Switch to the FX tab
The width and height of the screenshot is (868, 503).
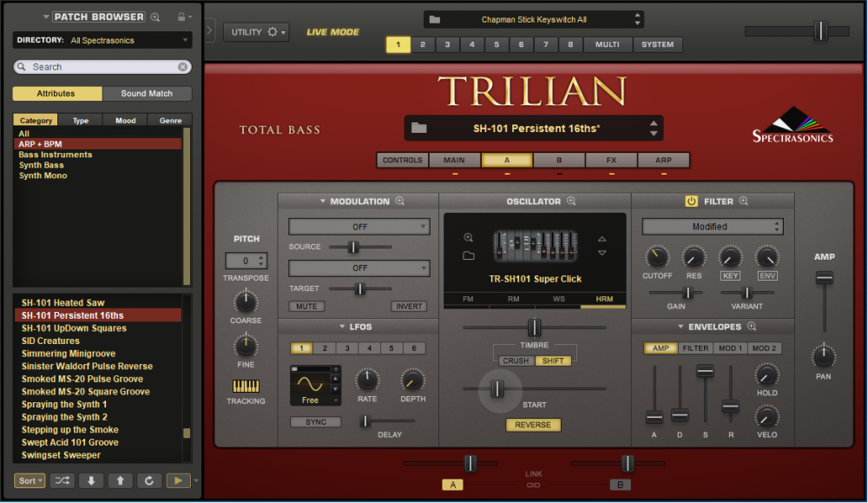click(x=611, y=160)
